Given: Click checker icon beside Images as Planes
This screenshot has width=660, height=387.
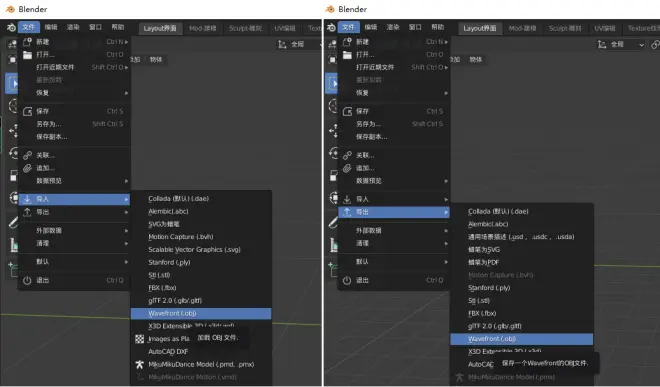Looking at the screenshot, I should point(140,339).
